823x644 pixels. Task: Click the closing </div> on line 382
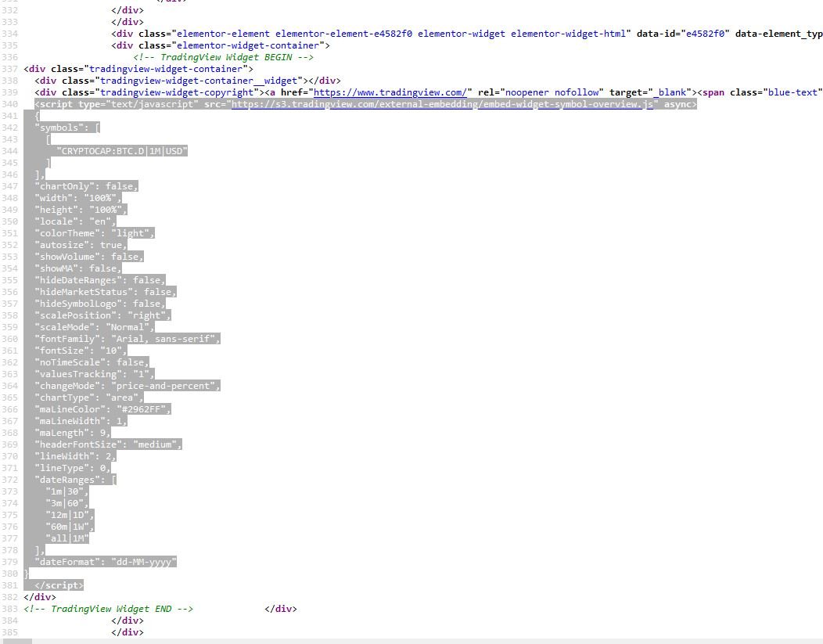pos(40,597)
